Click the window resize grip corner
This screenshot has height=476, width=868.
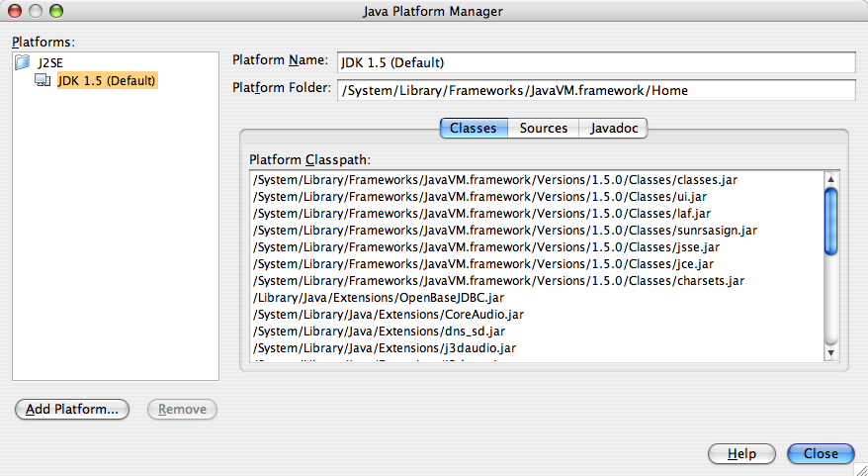(x=861, y=469)
